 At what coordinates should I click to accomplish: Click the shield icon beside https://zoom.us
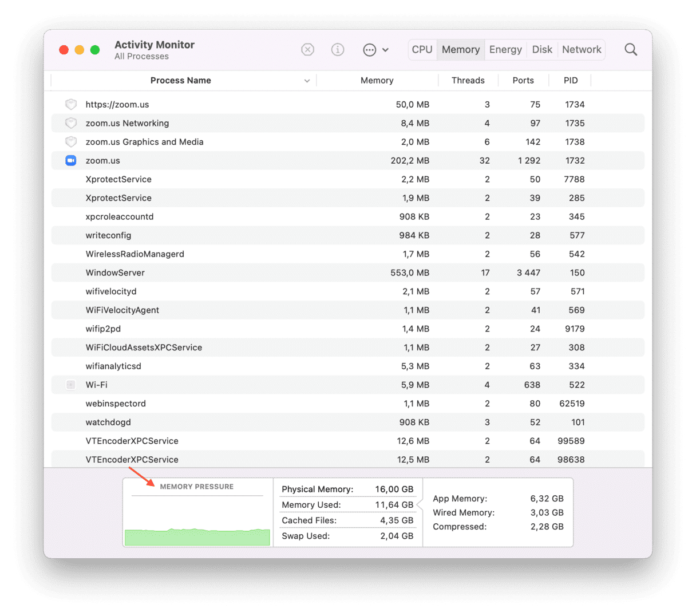[71, 104]
